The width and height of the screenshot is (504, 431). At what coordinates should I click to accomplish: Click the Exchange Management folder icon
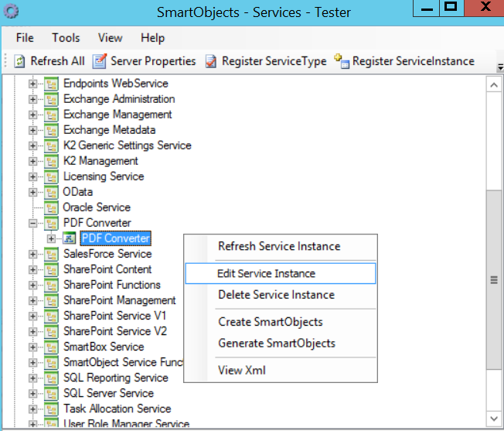point(51,115)
